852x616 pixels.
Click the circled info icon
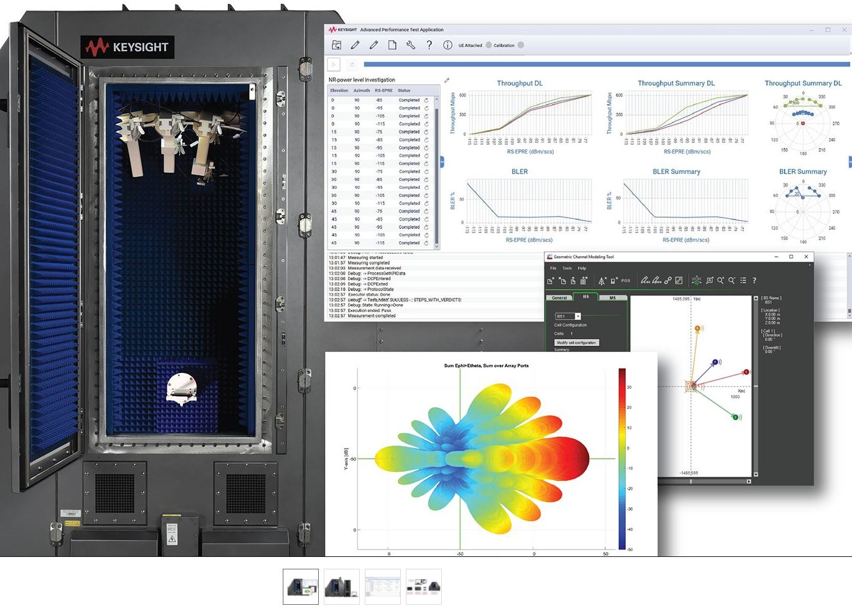[x=447, y=45]
